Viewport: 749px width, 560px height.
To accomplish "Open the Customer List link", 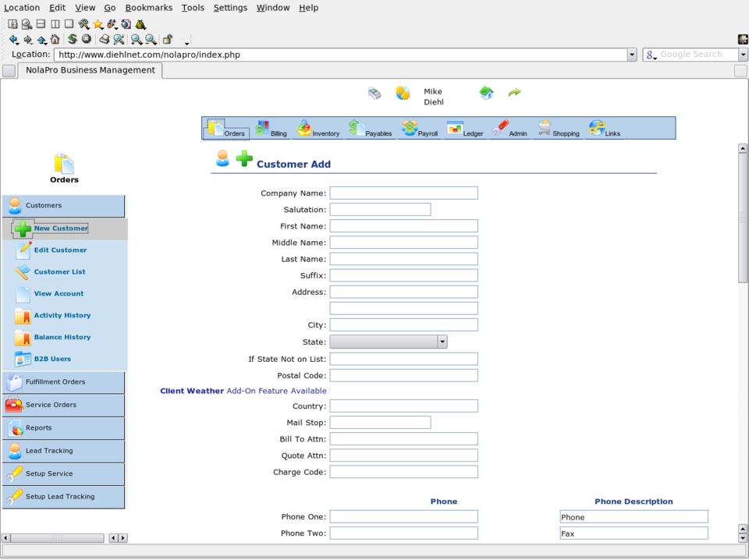I will coord(59,271).
